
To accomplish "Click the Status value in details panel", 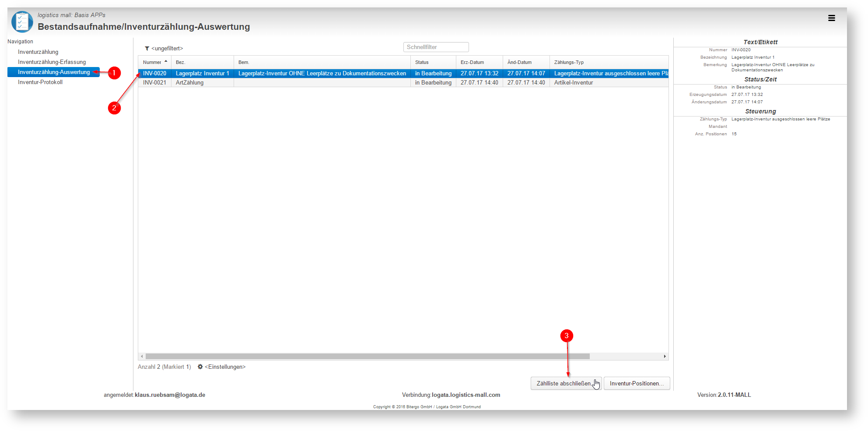I will tap(746, 87).
